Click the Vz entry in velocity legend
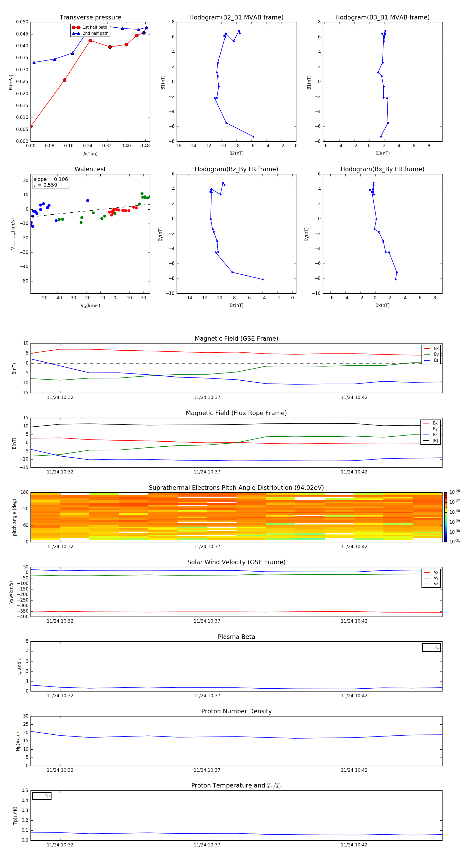Image resolution: width=473 pixels, height=868 pixels. click(x=431, y=584)
